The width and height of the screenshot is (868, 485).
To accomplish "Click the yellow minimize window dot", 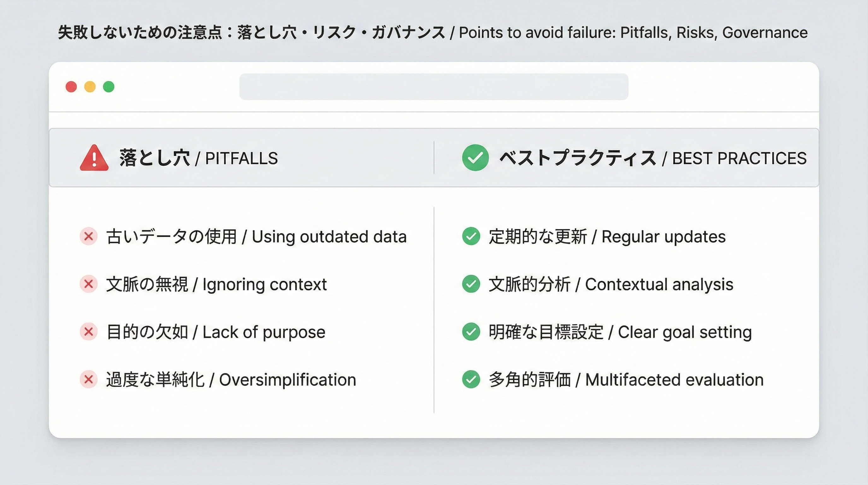I will point(90,87).
